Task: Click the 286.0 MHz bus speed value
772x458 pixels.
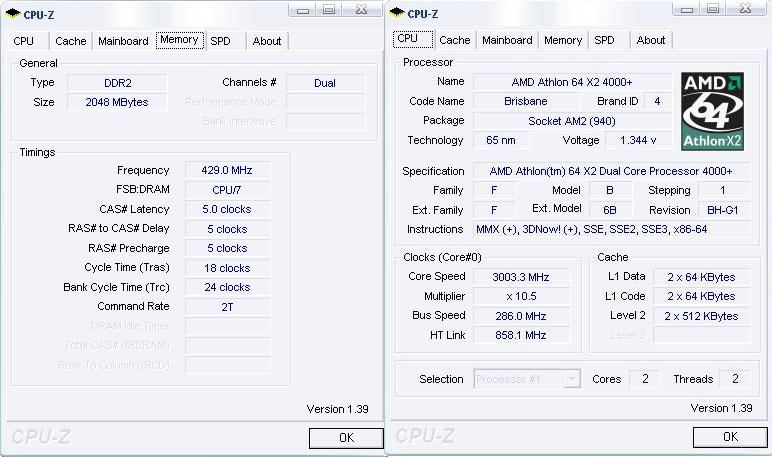Action: tap(521, 316)
